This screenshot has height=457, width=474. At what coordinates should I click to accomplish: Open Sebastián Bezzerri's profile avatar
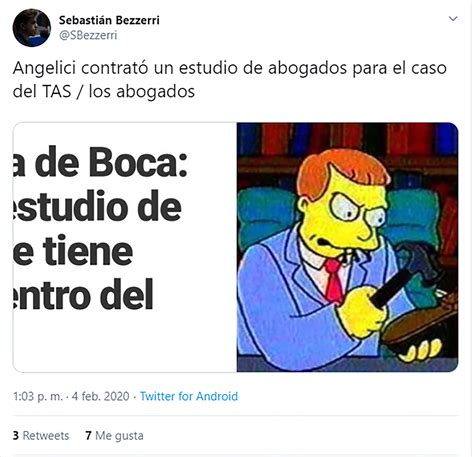32,27
